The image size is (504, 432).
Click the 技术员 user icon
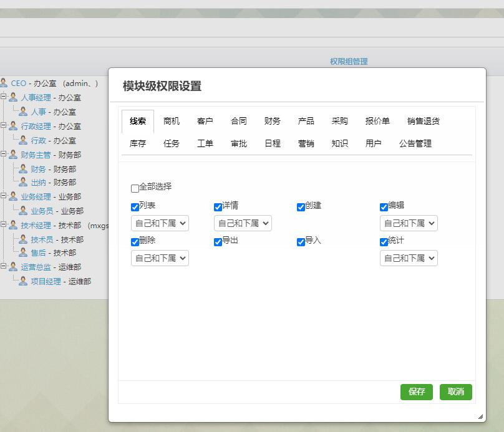(x=23, y=240)
